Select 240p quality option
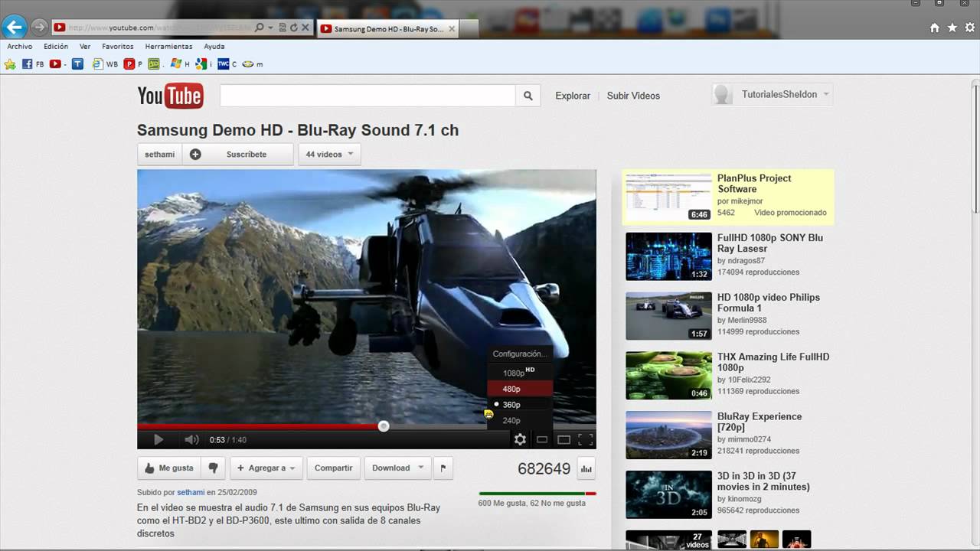The height and width of the screenshot is (551, 980). pos(519,420)
